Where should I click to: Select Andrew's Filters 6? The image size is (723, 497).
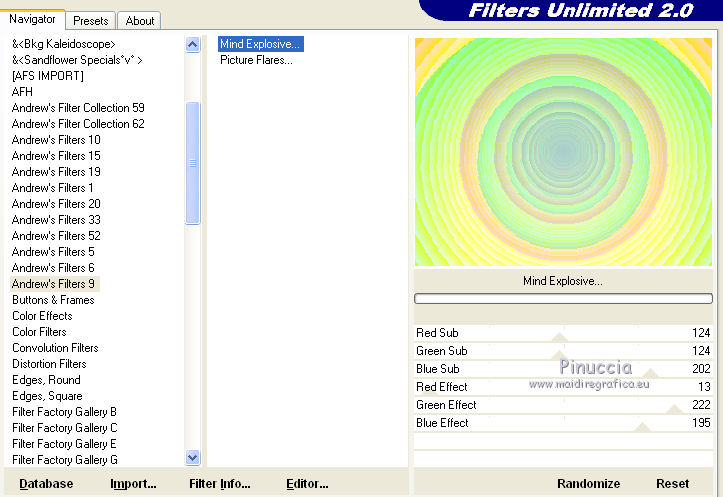tap(53, 268)
